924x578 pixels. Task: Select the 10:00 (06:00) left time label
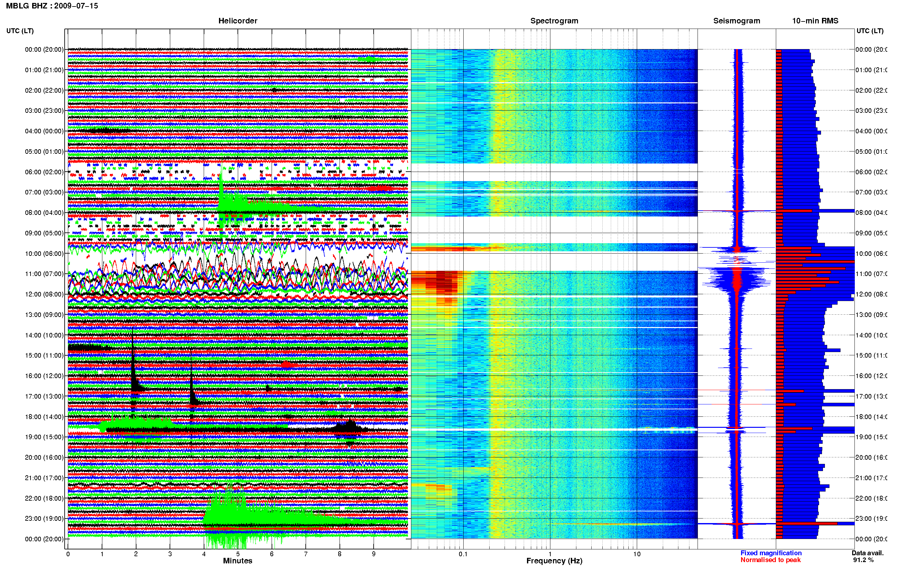44,254
